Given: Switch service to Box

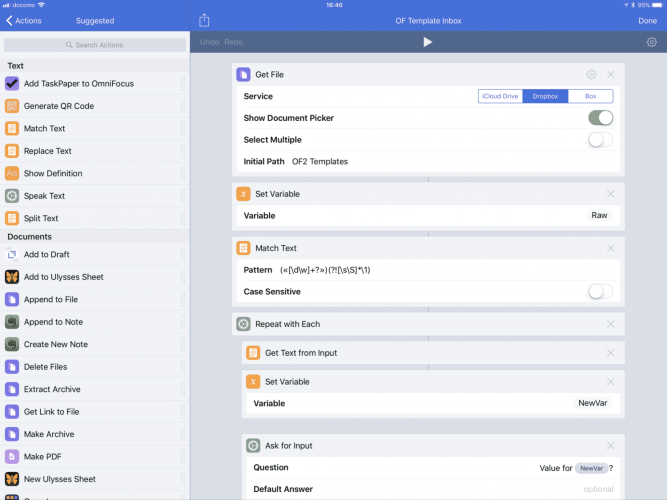Looking at the screenshot, I should pyautogui.click(x=590, y=96).
